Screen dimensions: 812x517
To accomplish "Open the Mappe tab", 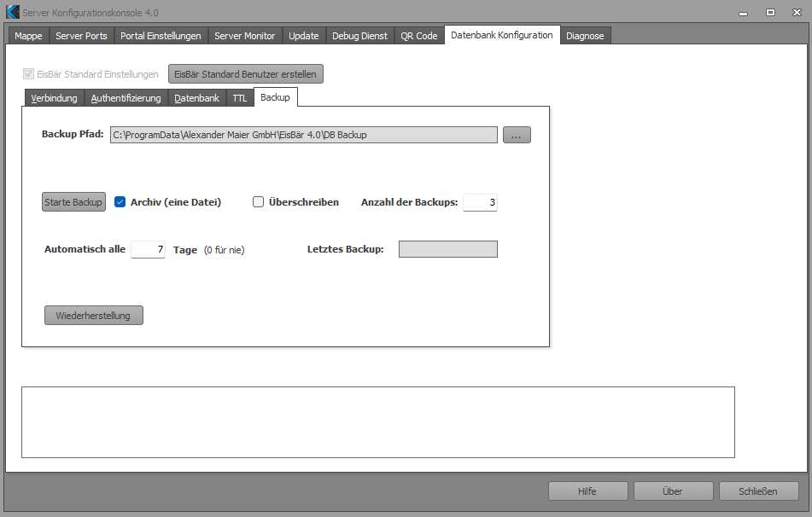I will (x=28, y=36).
